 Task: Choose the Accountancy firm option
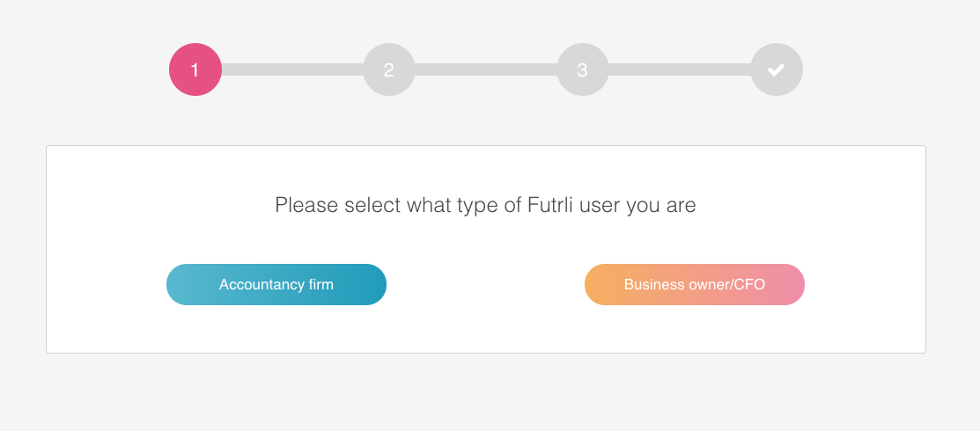276,284
